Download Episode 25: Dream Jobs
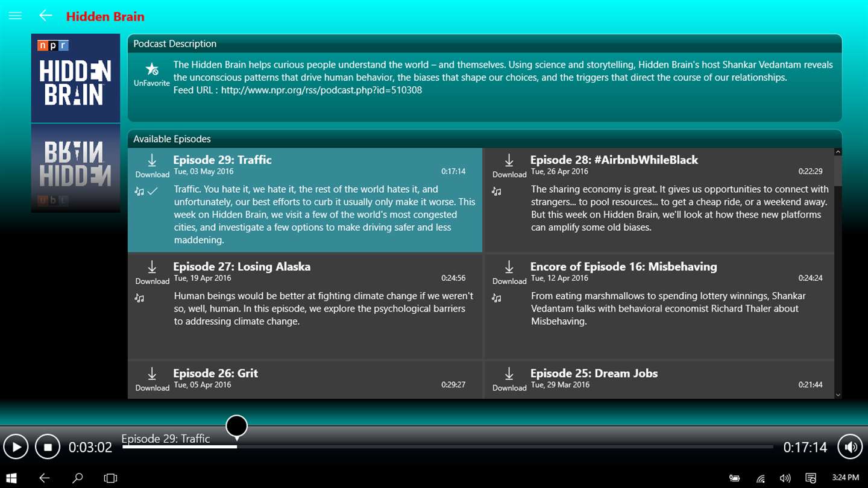 click(509, 379)
